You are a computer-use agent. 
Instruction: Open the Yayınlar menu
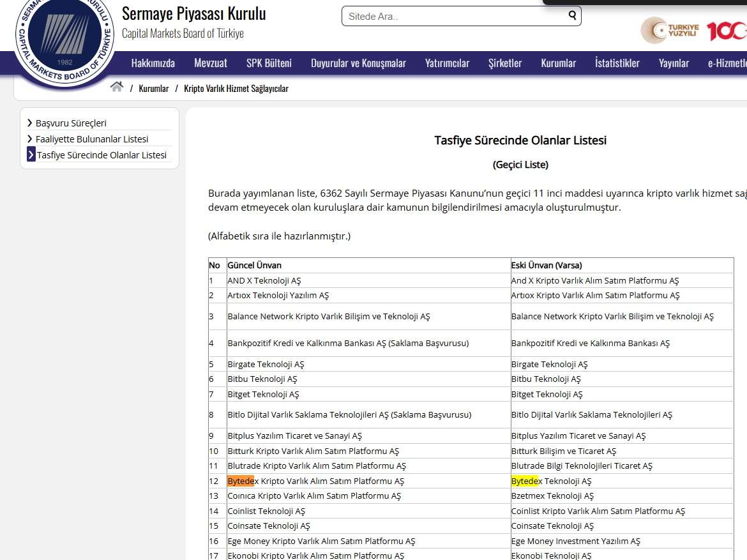pos(674,63)
